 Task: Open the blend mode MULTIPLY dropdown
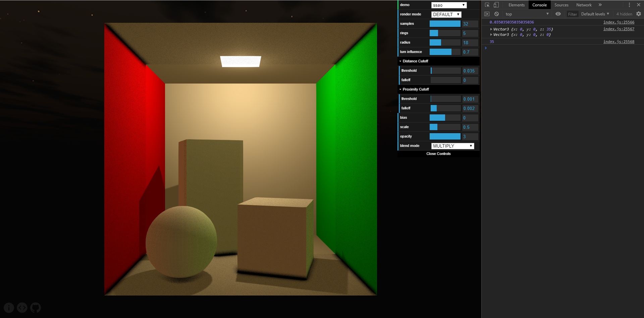(x=452, y=146)
